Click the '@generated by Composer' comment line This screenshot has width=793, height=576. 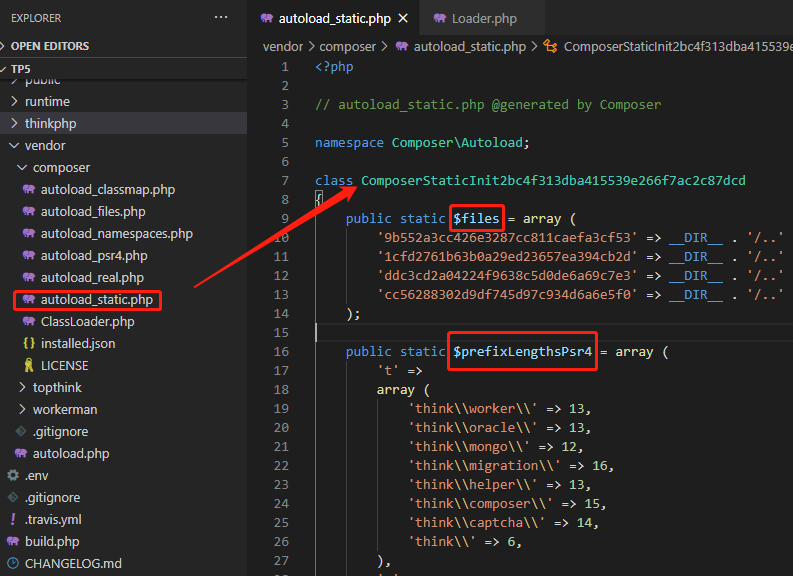point(488,105)
